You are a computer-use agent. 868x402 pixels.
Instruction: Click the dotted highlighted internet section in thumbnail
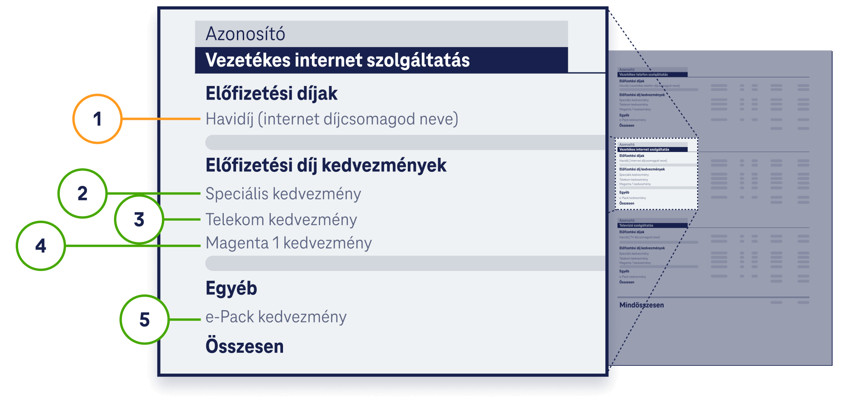[x=656, y=174]
